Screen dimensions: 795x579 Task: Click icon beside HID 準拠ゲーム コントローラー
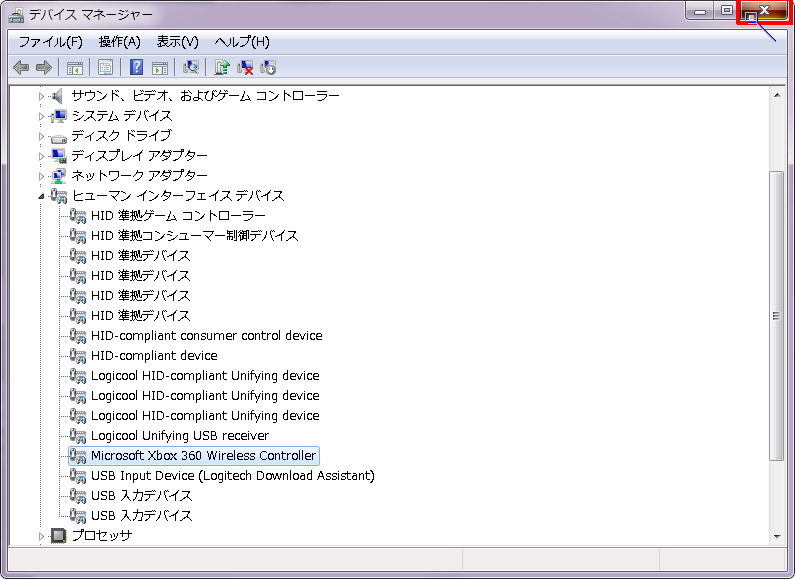[78, 215]
